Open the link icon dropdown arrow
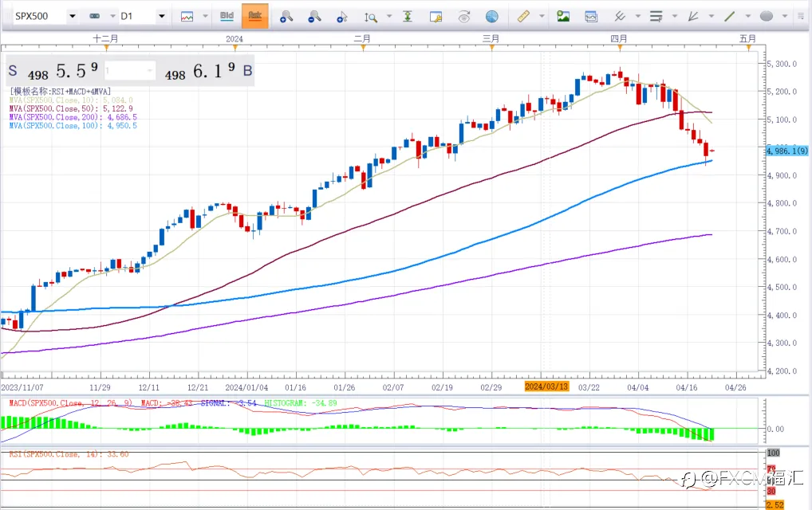This screenshot has height=510, width=812. 112,16
